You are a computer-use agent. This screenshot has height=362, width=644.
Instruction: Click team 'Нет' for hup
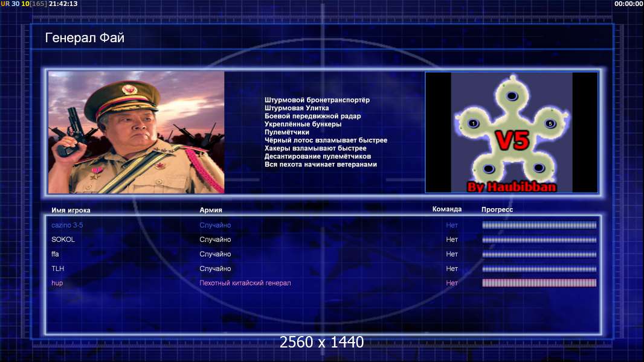point(452,283)
